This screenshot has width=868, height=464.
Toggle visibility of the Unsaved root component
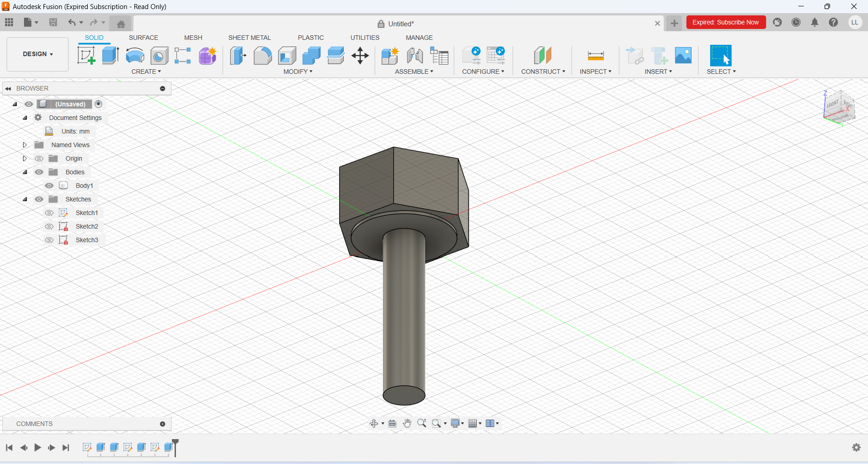coord(29,104)
